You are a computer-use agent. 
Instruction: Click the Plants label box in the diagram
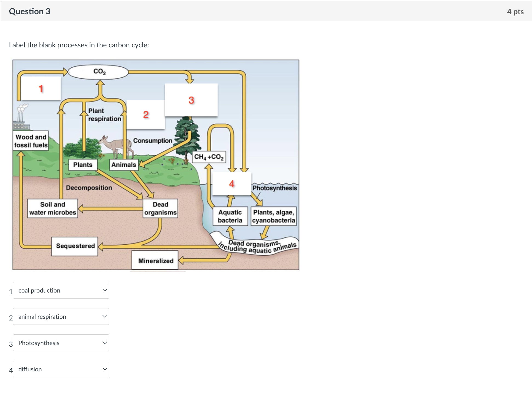point(83,164)
